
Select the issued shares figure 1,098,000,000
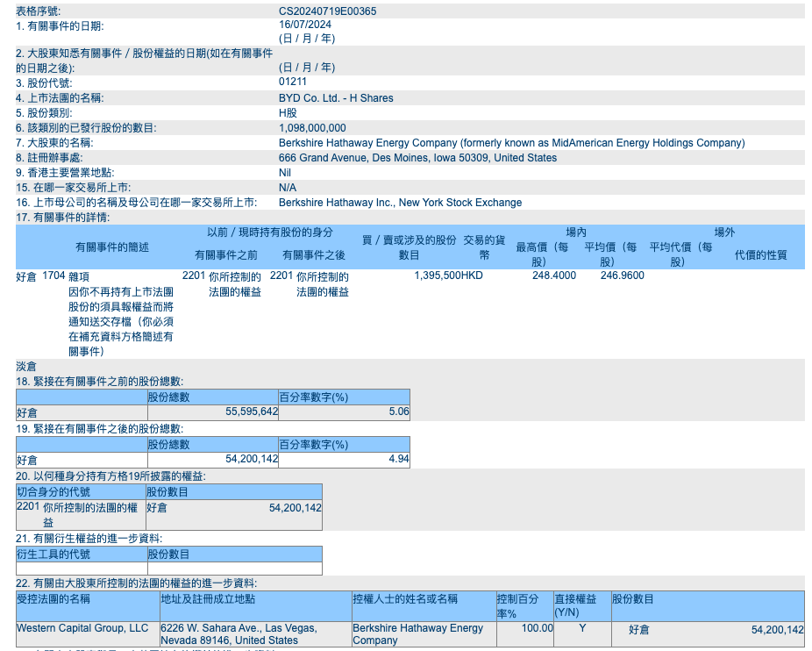(x=312, y=128)
